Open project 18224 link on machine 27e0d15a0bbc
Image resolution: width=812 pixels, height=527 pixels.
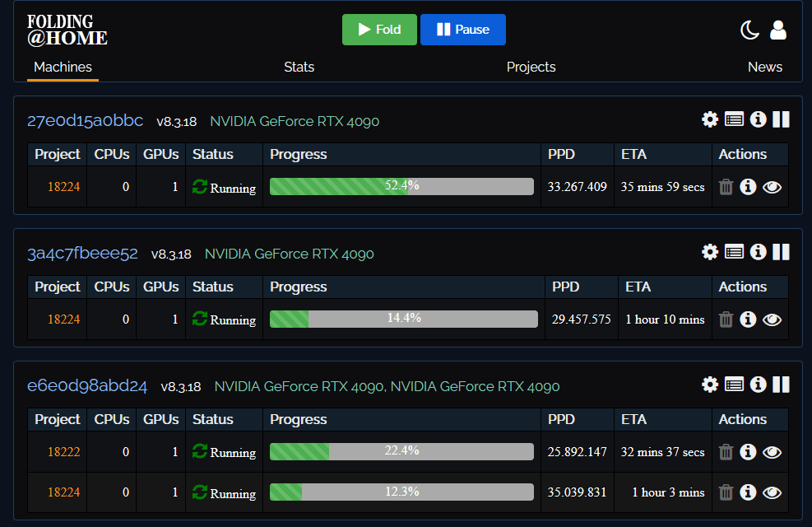pos(63,187)
